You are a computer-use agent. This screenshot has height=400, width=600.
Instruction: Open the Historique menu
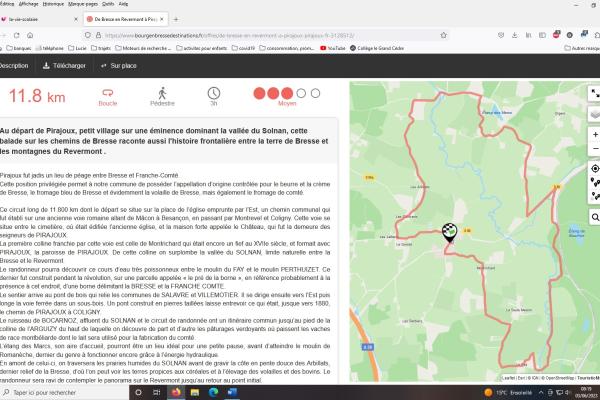[x=55, y=4]
